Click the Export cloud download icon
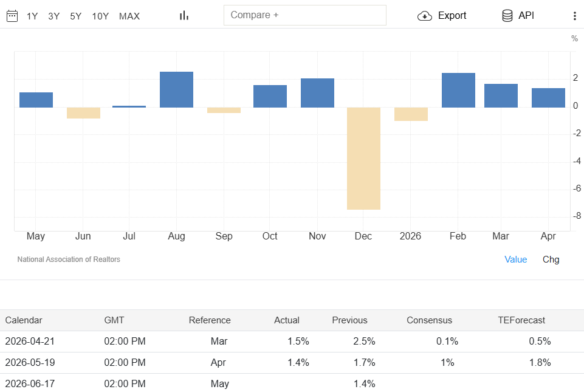584x392 pixels. pyautogui.click(x=425, y=16)
